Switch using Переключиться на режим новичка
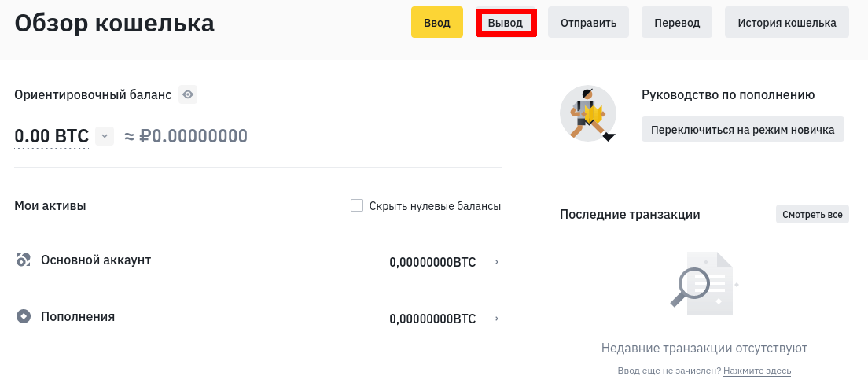The image size is (868, 380). 742,129
